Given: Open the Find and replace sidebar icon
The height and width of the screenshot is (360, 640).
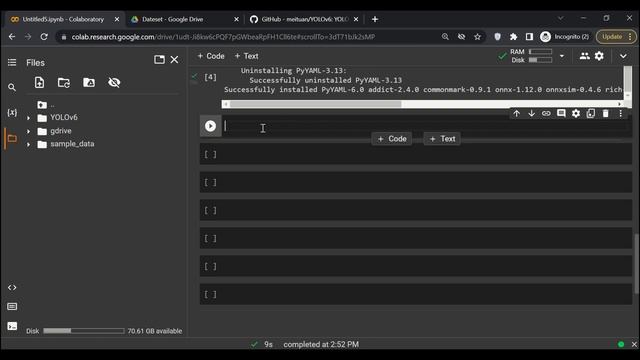Looking at the screenshot, I should pyautogui.click(x=12, y=87).
